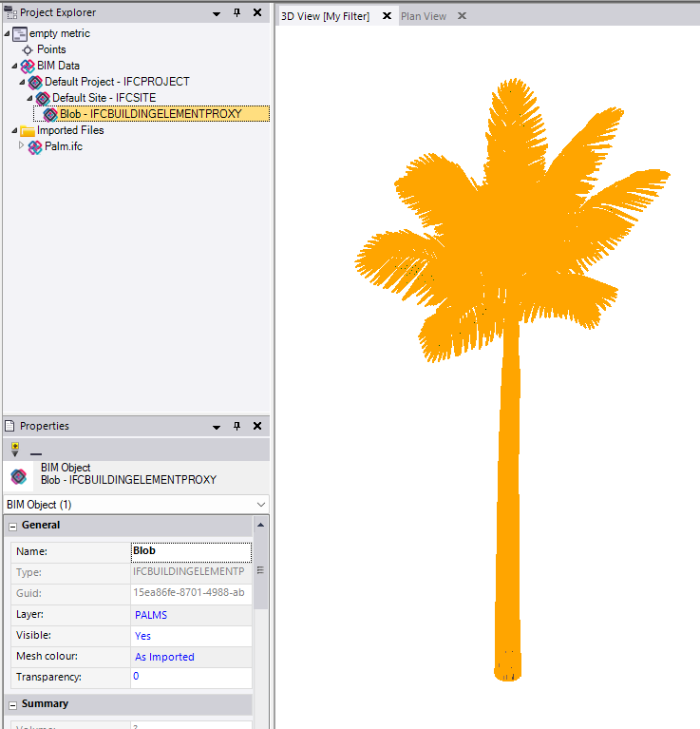Toggle the Visible value Yes
Image resolution: width=700 pixels, height=729 pixels.
pos(191,636)
